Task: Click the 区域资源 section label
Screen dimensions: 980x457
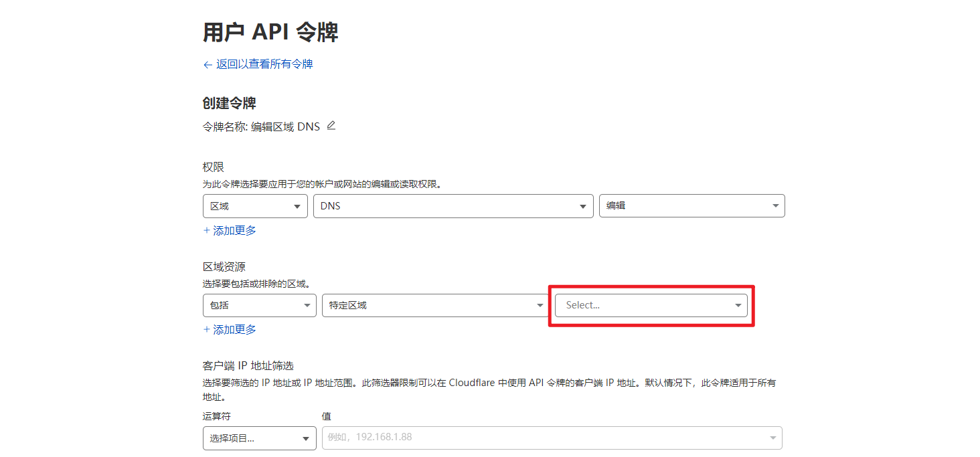Action: (224, 267)
